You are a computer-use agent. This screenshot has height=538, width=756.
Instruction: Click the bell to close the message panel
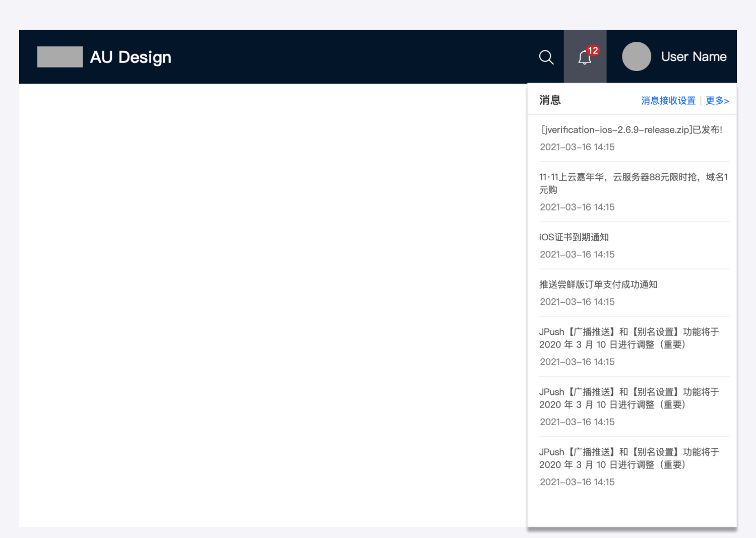tap(585, 57)
